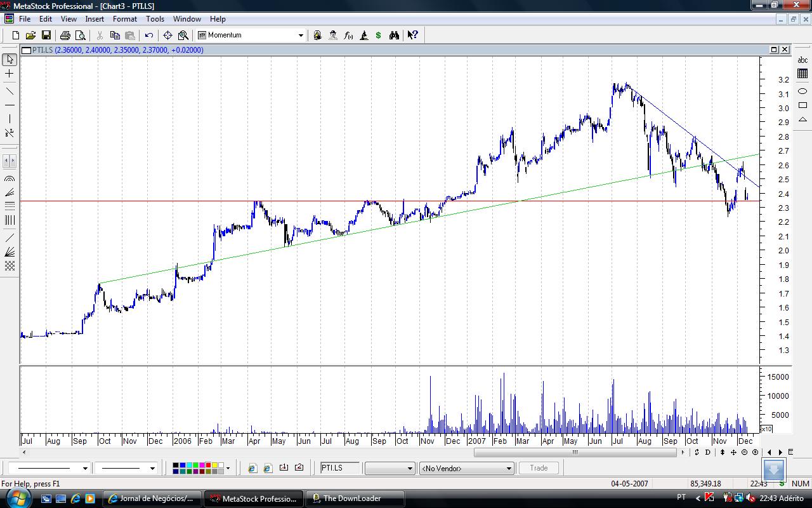Open a file with the folder icon
This screenshot has height=508, width=812.
click(x=30, y=36)
